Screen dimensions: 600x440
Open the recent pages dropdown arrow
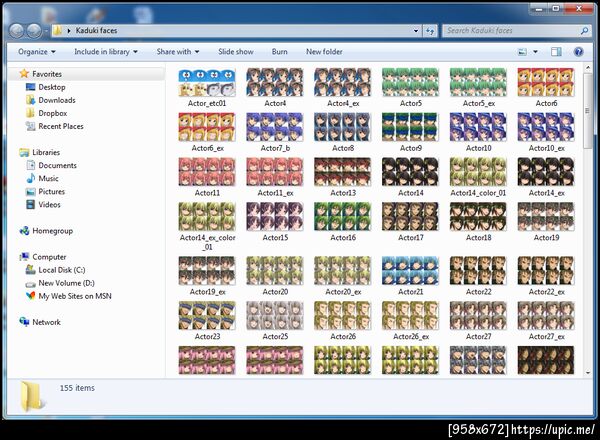point(46,31)
